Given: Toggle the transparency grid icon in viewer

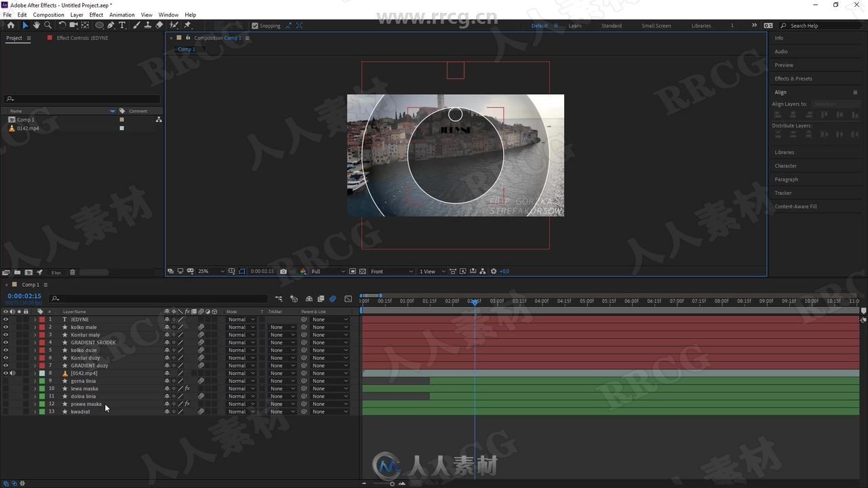Looking at the screenshot, I should click(x=363, y=271).
